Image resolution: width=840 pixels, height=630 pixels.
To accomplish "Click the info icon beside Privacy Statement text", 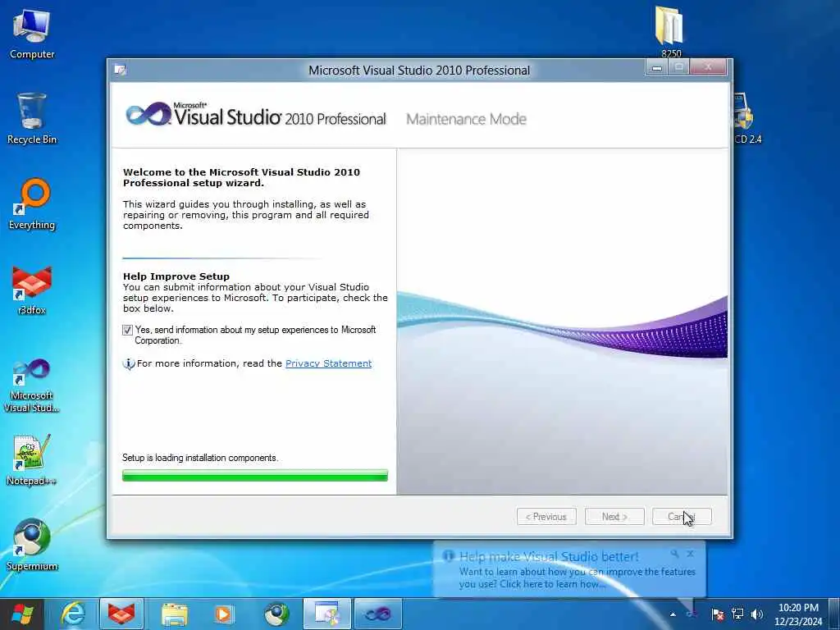I will (129, 363).
